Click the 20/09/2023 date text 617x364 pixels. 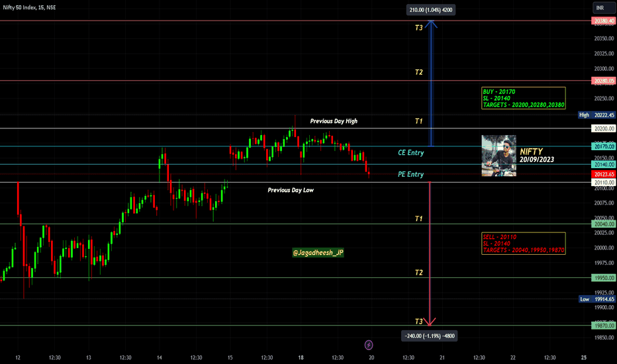click(537, 159)
